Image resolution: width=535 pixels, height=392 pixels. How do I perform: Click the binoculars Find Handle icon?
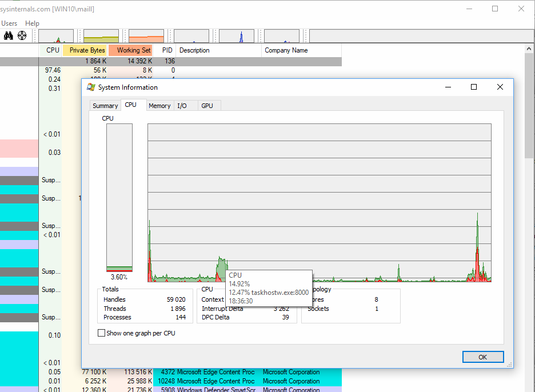coord(9,36)
